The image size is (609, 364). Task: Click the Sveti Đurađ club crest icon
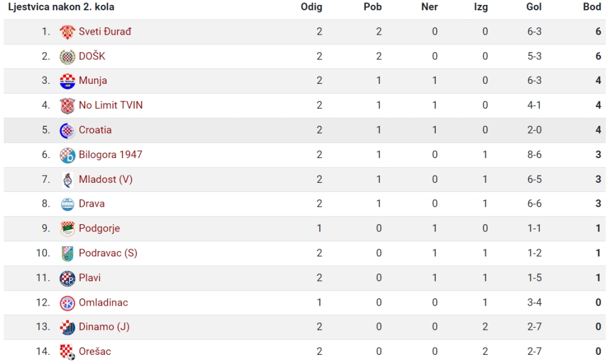[67, 32]
